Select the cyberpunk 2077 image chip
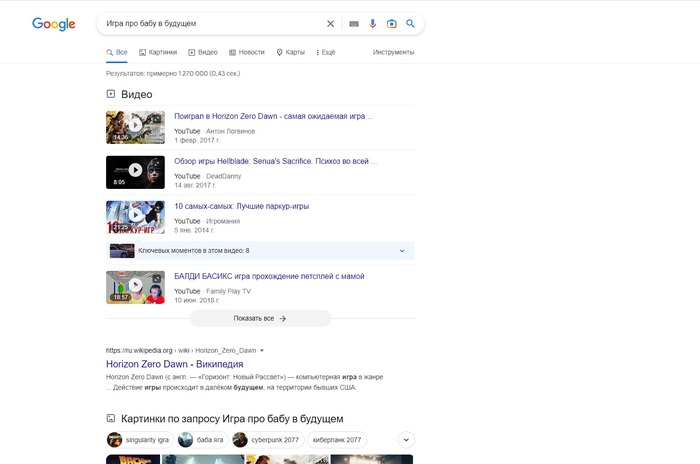 coord(268,440)
